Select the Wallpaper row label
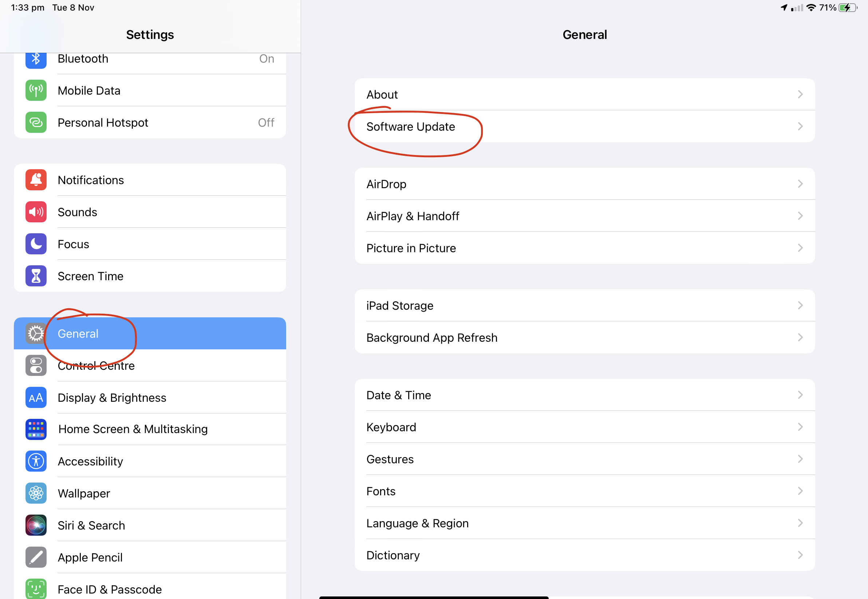Screen dimensions: 868x599 point(84,493)
